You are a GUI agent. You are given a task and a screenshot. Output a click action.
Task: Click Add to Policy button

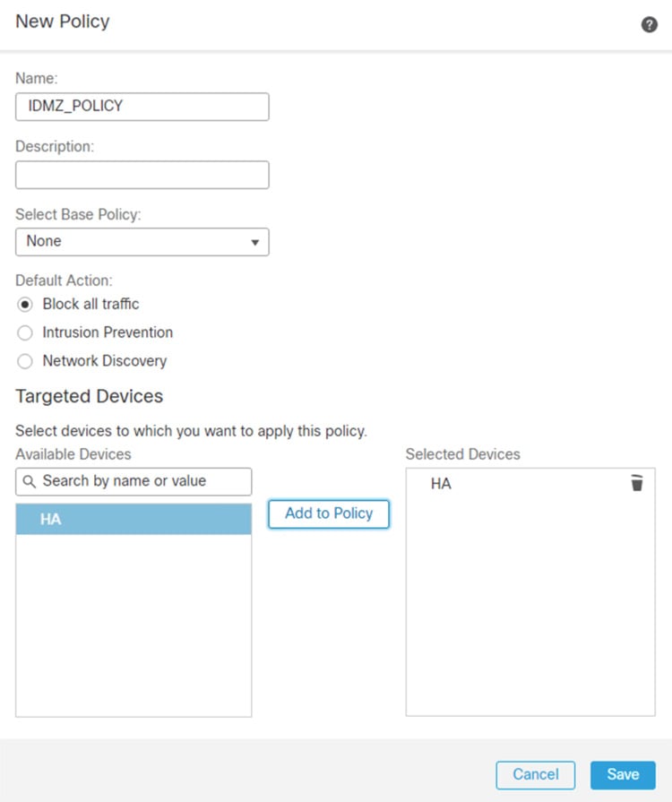click(x=329, y=513)
